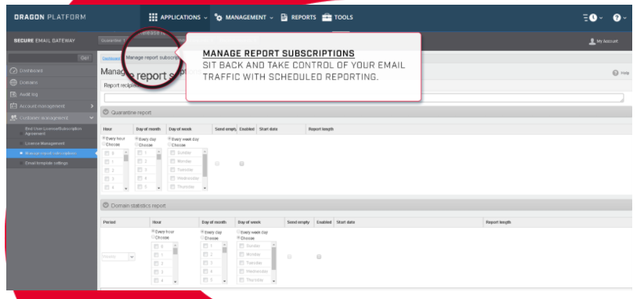Viewport: 644px width, 299px height.
Task: Click Domain statistics Day of month scrollbar
Action: [x=225, y=263]
